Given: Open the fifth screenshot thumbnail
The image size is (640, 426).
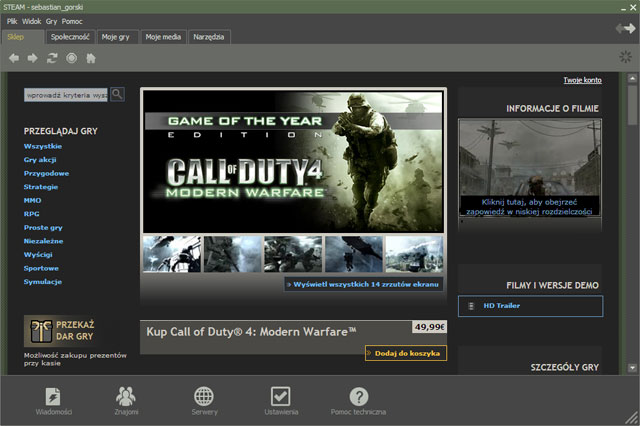Looking at the screenshot, I should [x=414, y=254].
